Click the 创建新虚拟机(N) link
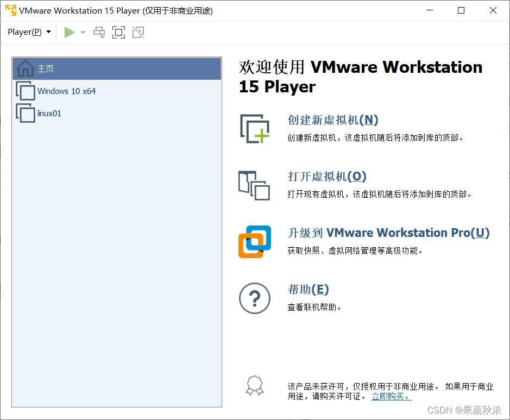Viewport: 510px width, 420px height. pos(333,120)
